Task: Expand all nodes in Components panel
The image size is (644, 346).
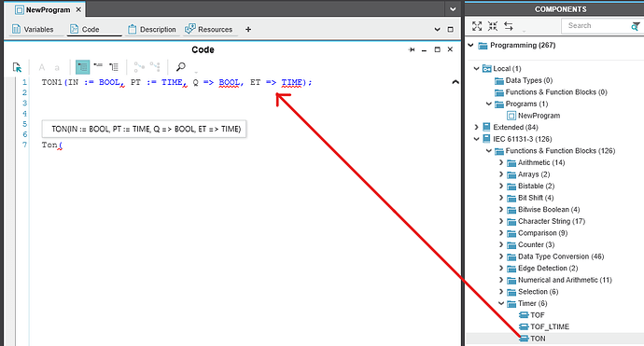Action: click(x=477, y=26)
